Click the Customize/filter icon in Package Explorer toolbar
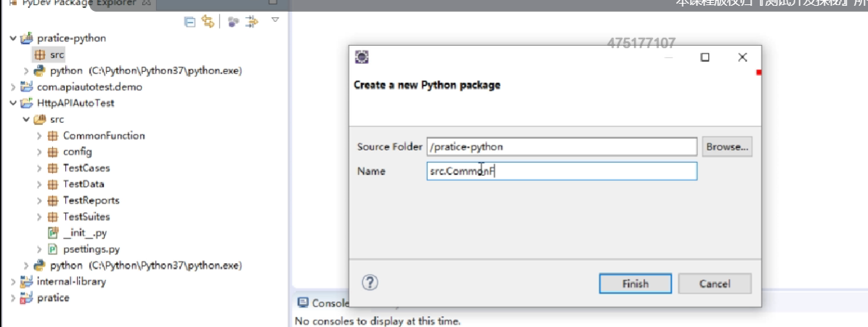This screenshot has width=868, height=327. click(x=232, y=22)
